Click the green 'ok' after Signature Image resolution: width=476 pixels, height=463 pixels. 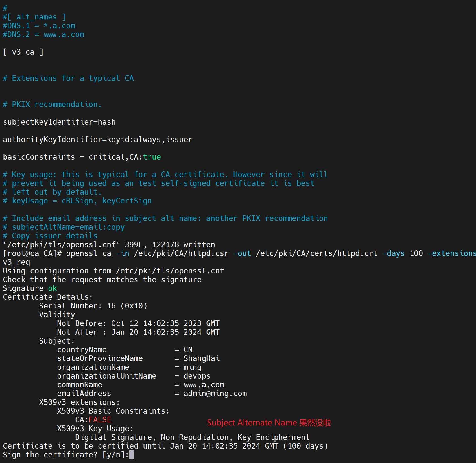tap(53, 288)
